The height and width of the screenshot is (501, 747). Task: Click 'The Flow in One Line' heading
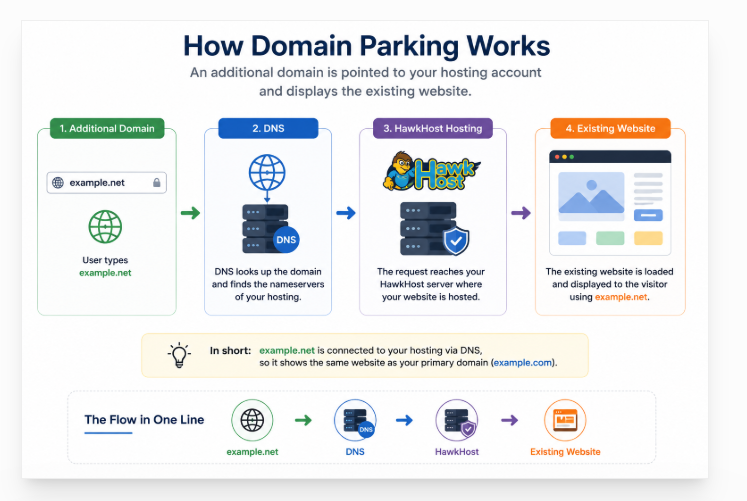pyautogui.click(x=144, y=420)
